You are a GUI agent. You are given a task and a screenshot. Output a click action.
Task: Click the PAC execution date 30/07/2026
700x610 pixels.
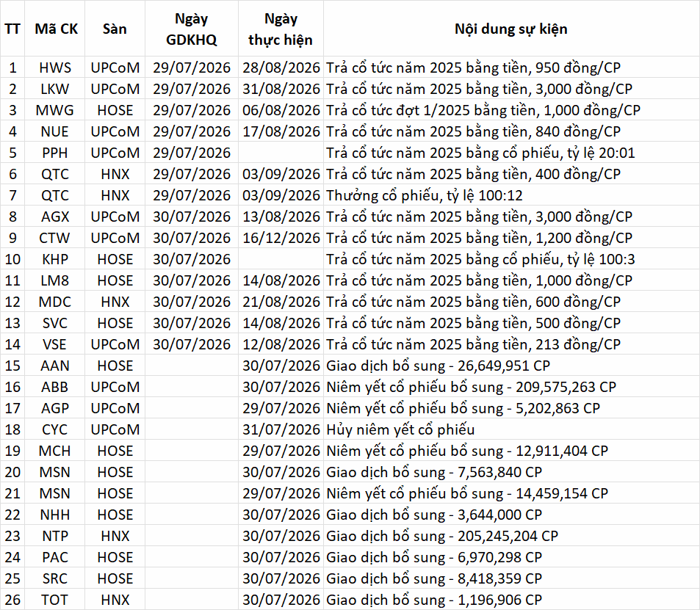(x=281, y=557)
